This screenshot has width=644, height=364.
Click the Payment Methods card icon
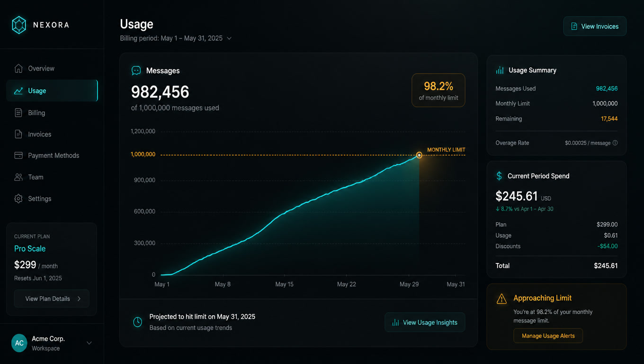(18, 155)
